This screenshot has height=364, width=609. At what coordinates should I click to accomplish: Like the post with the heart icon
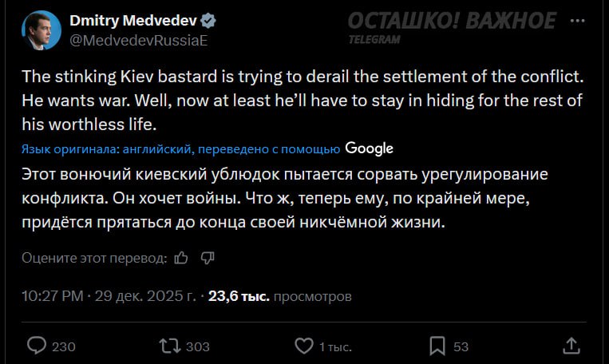point(303,346)
